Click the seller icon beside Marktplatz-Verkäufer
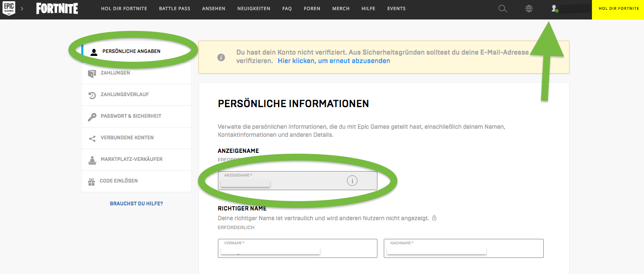The width and height of the screenshot is (644, 274). 92,160
